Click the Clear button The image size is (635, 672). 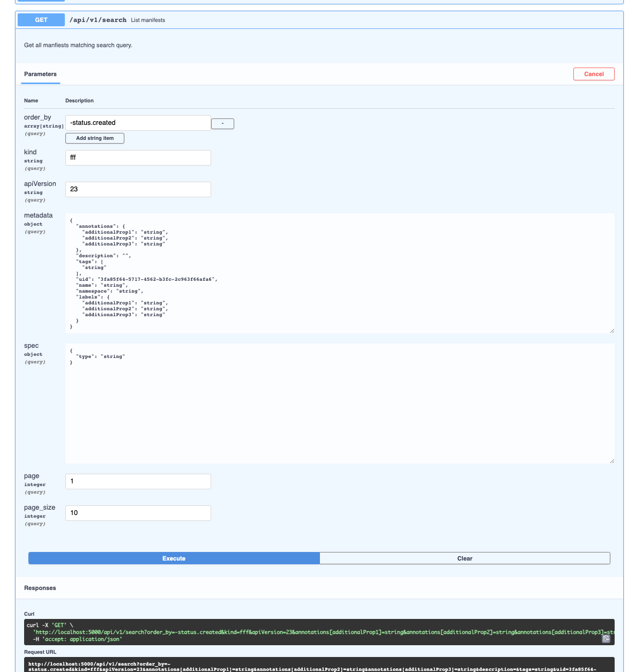(x=465, y=558)
